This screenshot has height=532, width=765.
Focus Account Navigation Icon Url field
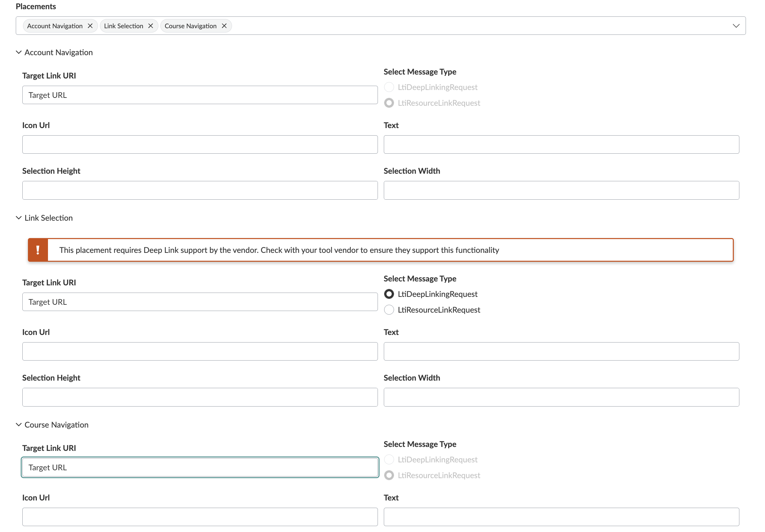click(200, 144)
